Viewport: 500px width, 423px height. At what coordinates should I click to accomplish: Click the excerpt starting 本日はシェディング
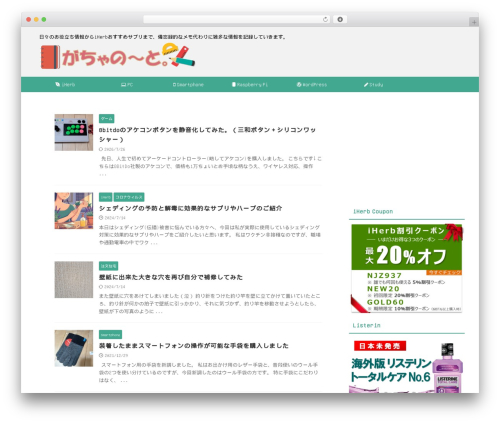point(210,235)
